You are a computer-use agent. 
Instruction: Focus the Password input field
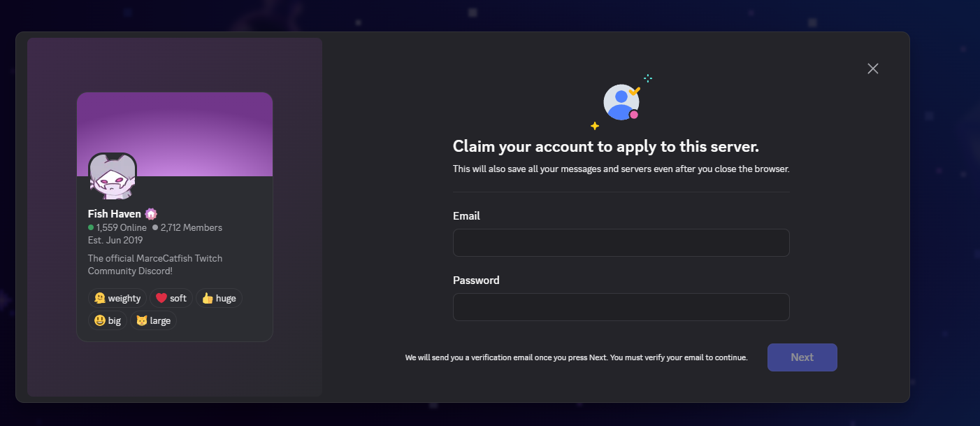621,307
